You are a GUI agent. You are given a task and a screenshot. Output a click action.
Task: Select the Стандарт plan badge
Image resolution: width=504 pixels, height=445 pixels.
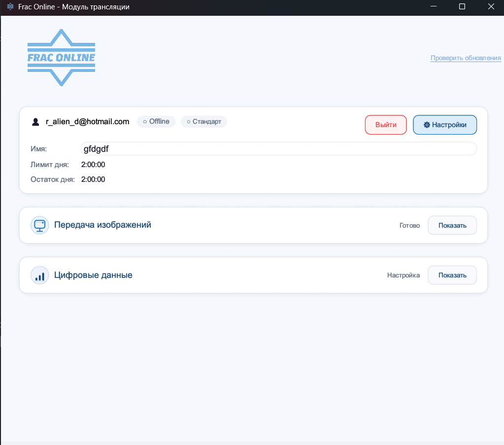pyautogui.click(x=204, y=122)
